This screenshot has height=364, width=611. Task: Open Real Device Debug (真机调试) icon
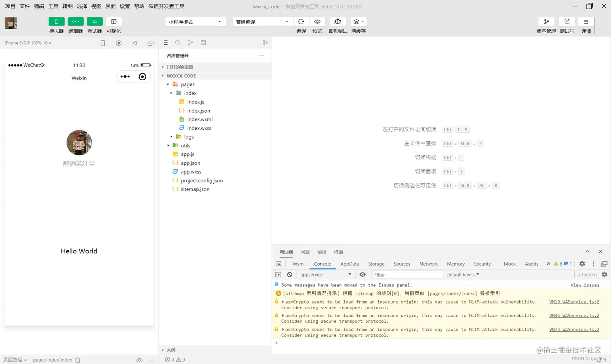tap(338, 21)
